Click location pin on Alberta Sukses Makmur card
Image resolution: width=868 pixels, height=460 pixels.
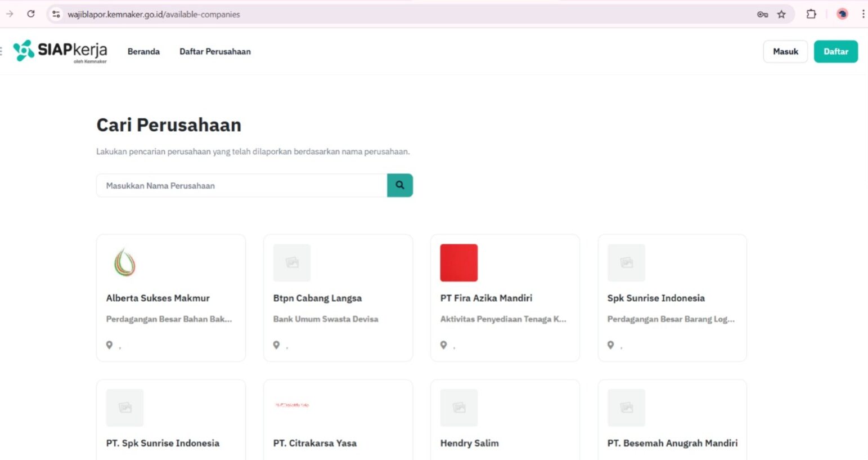110,345
